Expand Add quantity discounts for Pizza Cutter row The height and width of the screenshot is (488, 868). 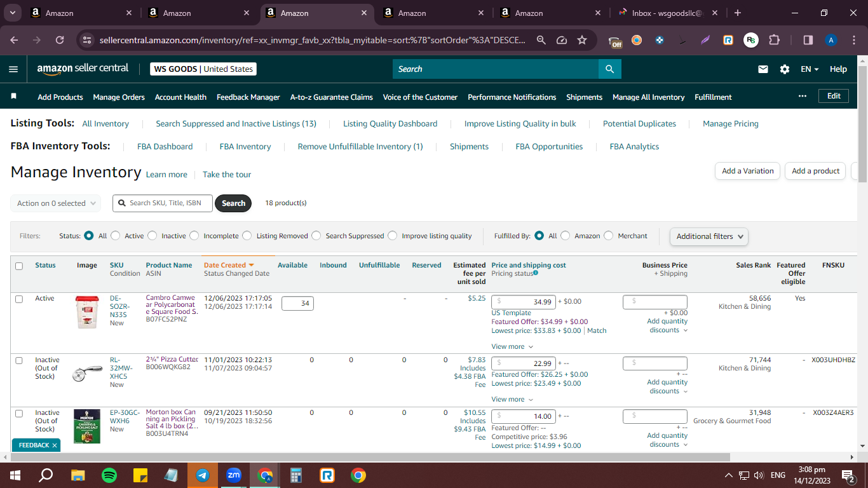point(667,386)
